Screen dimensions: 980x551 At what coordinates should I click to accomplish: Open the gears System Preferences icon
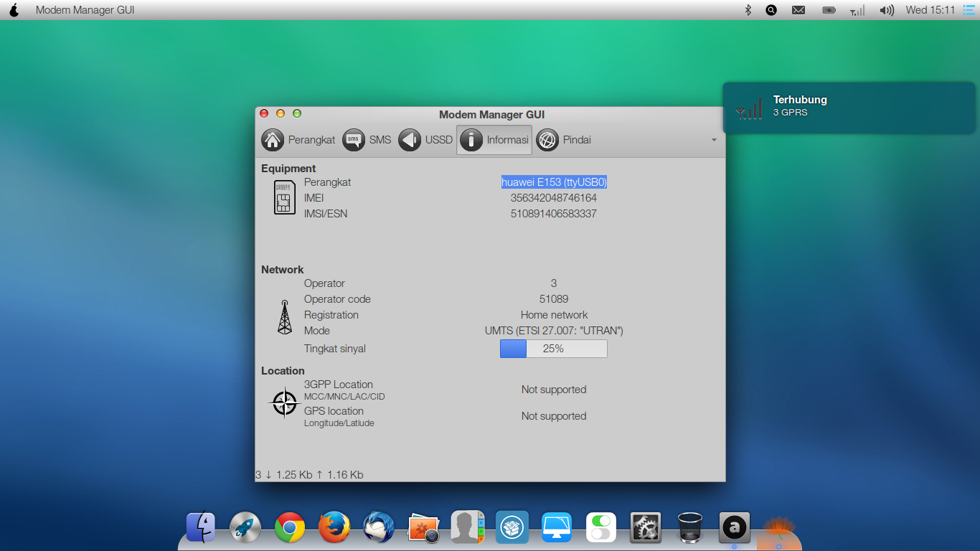646,527
